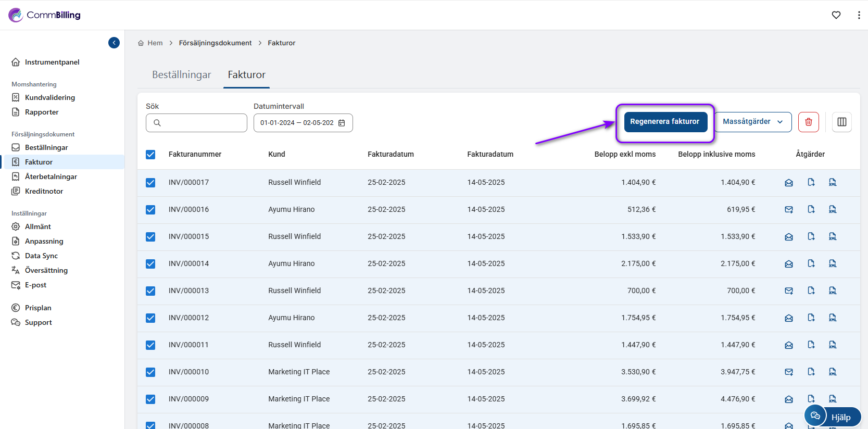868x429 pixels.
Task: Open the column layout settings icon
Action: pos(841,122)
